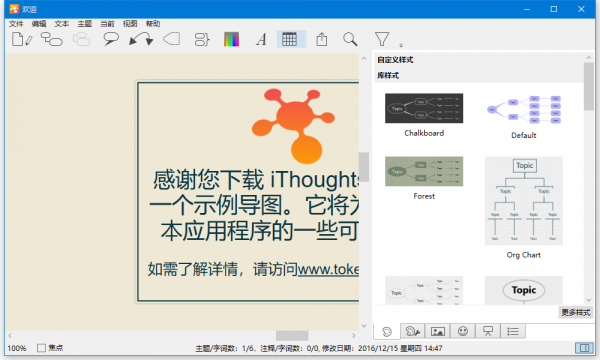The width and height of the screenshot is (600, 360).
Task: Select the Forest style thumbnail
Action: click(x=424, y=171)
